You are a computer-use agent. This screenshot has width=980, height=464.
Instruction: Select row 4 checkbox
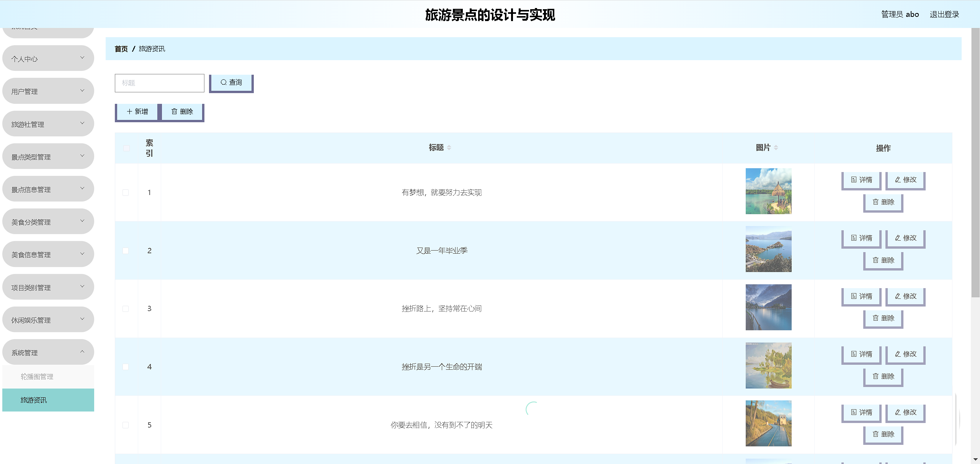pyautogui.click(x=126, y=367)
